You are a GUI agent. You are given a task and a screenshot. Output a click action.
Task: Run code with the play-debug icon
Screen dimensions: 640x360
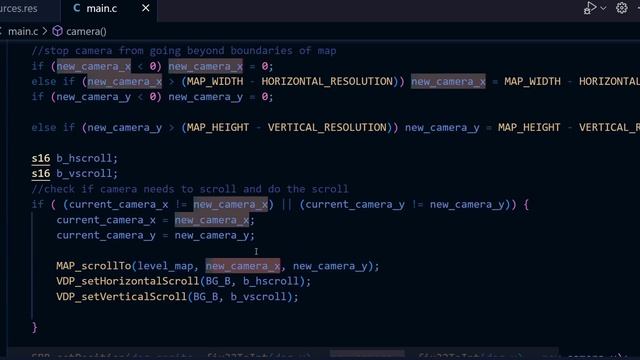pyautogui.click(x=590, y=8)
